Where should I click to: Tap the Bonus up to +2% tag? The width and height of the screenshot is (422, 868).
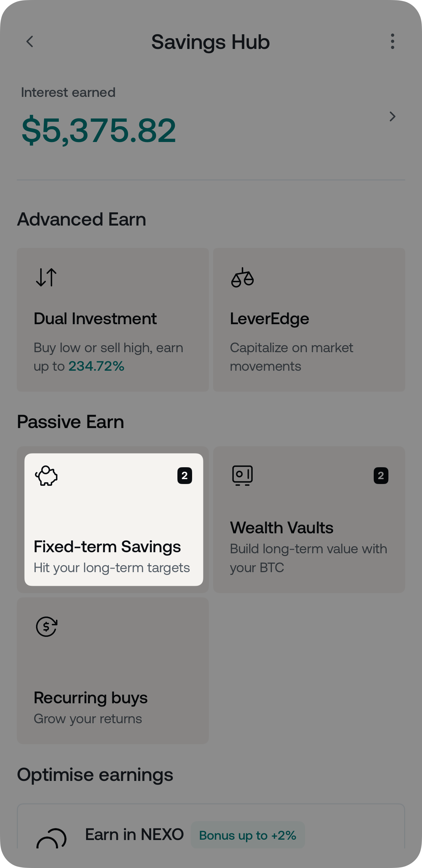[248, 835]
